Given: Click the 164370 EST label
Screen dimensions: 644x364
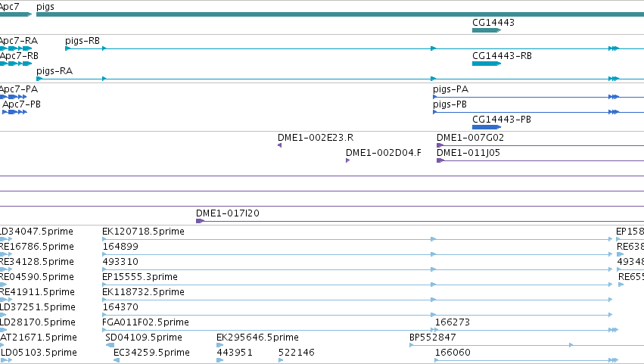Looking at the screenshot, I should tap(120, 307).
